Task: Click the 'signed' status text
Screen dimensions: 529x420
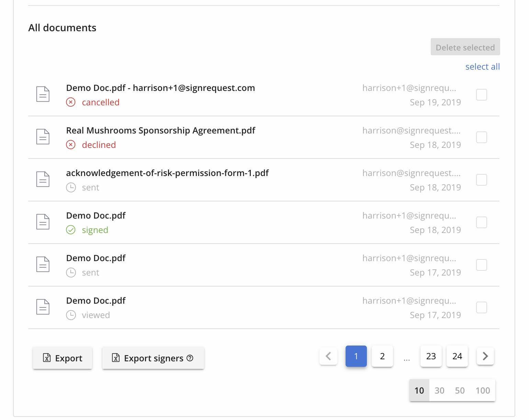Action: point(95,230)
